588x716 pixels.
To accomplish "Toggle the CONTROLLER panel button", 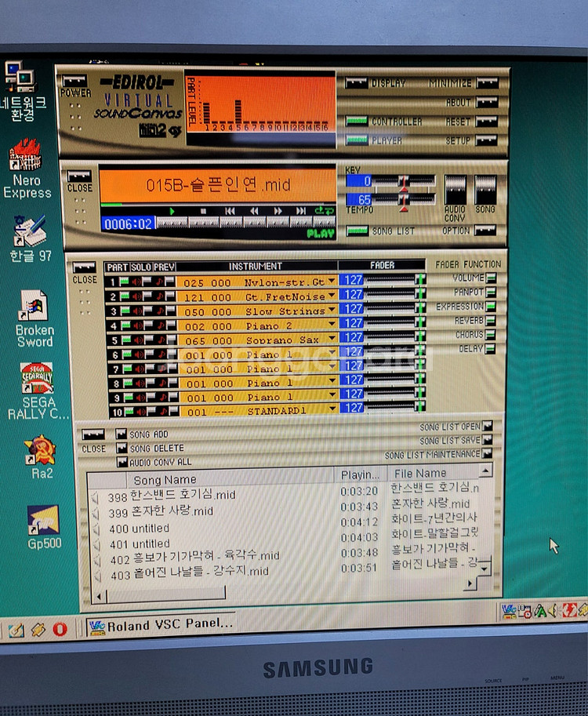I will coord(357,121).
